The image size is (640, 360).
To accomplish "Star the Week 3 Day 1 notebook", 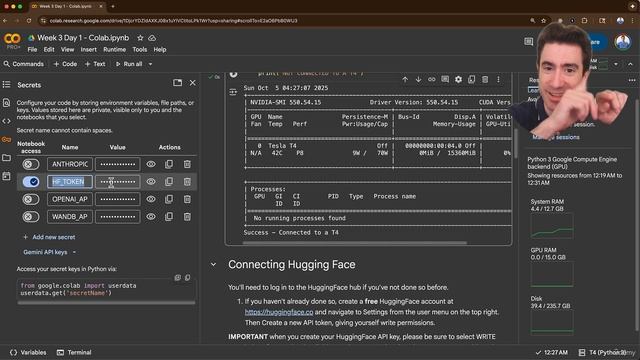I will click(140, 38).
